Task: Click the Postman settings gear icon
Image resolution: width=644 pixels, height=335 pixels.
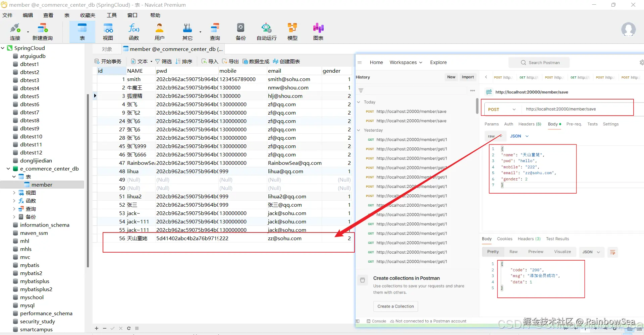Action: [642, 62]
